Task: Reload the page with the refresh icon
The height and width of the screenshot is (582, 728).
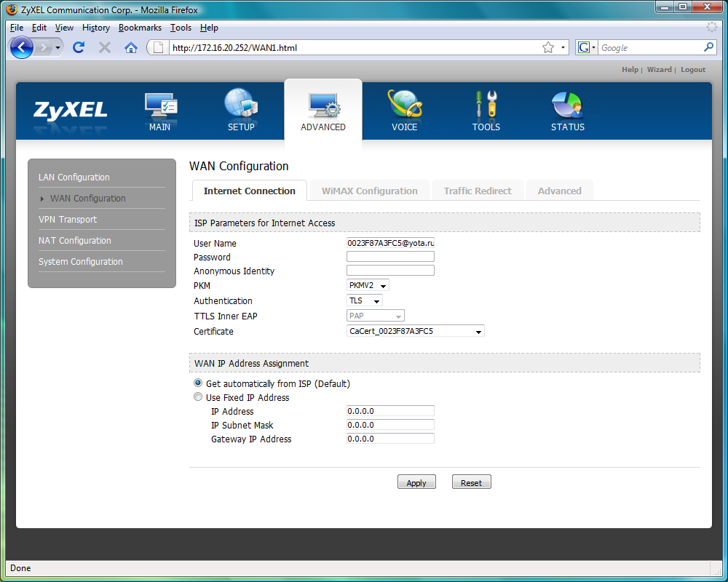Action: (x=79, y=47)
